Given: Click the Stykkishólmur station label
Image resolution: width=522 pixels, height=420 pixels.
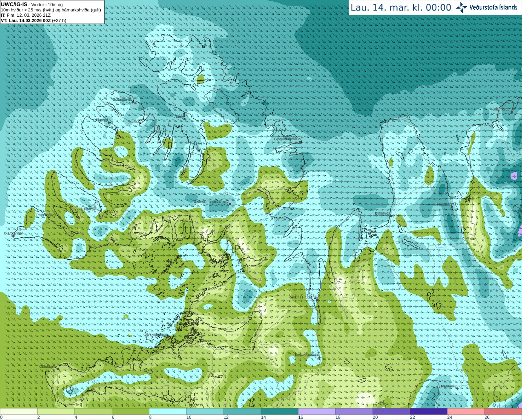Looking at the screenshot, I should point(156,334).
